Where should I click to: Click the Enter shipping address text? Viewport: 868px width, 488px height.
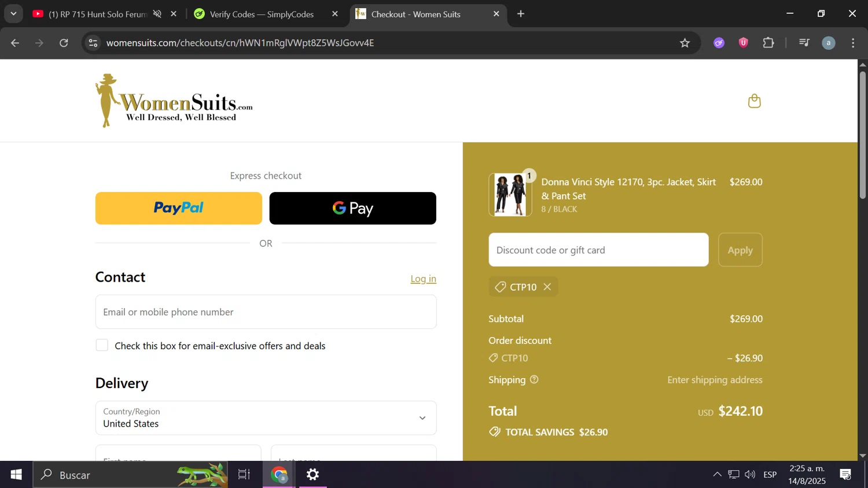tap(715, 380)
